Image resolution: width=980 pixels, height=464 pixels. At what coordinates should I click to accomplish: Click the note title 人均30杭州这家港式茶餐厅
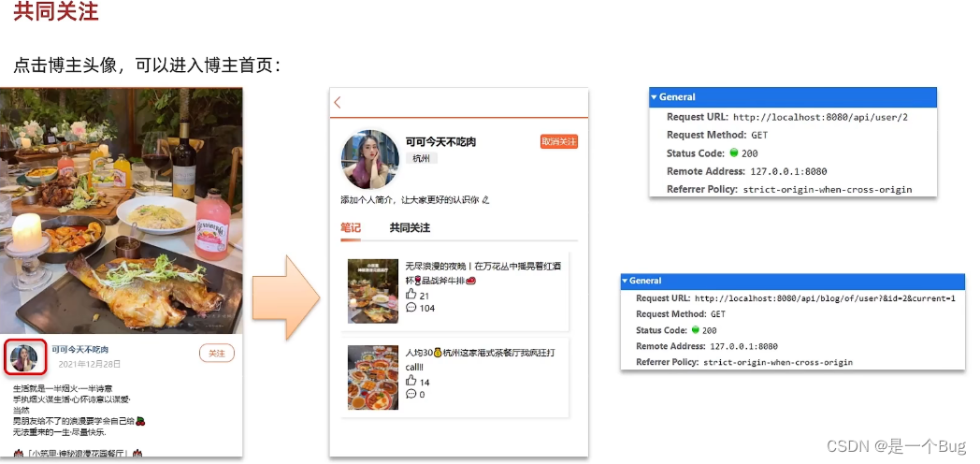pyautogui.click(x=480, y=359)
